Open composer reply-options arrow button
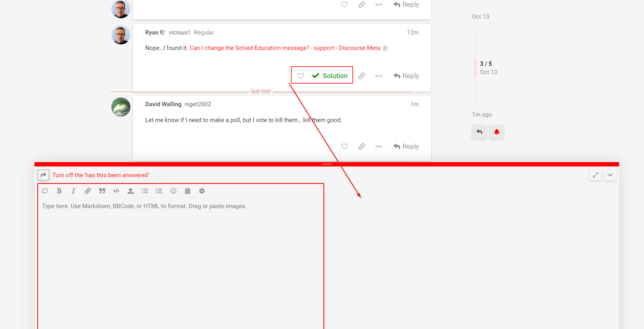The height and width of the screenshot is (329, 644). coord(43,175)
